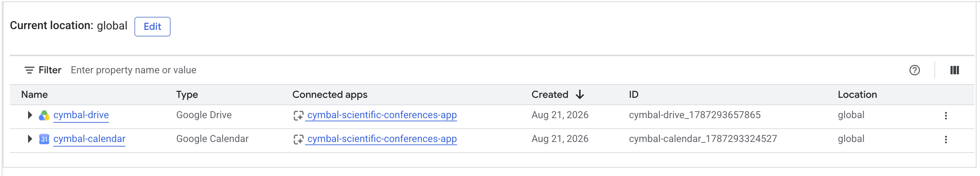
Task: Click the Edit location button
Action: tap(153, 27)
